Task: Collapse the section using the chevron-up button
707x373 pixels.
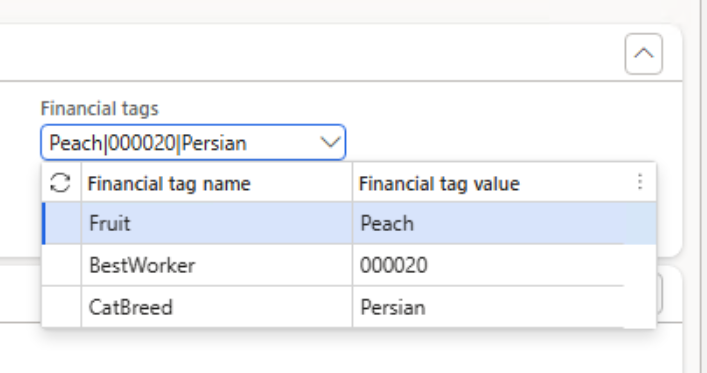Action: point(643,54)
